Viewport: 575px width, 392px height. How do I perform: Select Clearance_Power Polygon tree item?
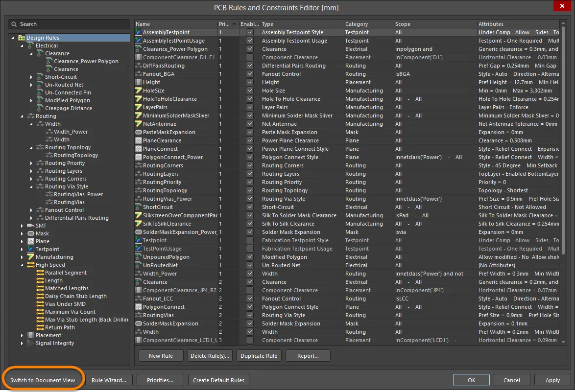click(86, 61)
